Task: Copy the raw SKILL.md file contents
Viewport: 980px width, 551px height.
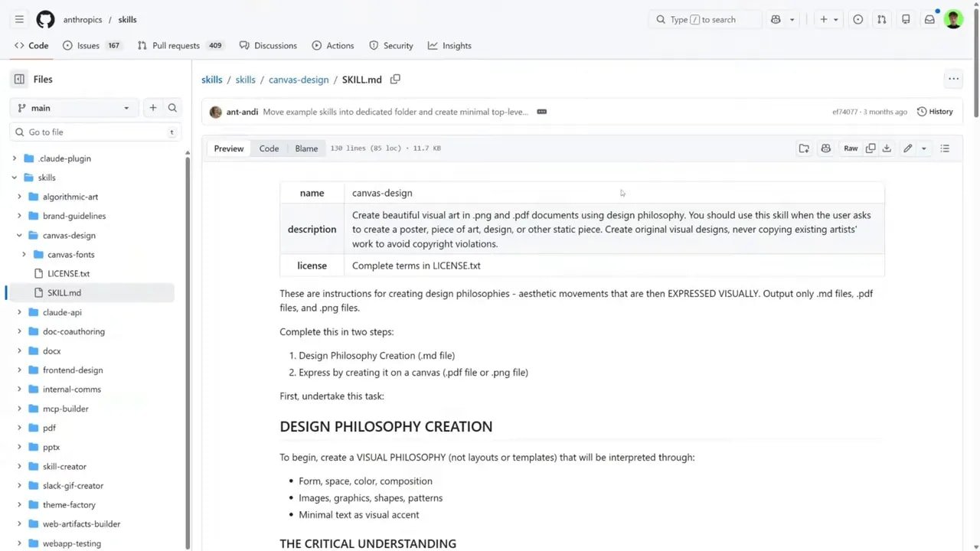Action: pyautogui.click(x=871, y=148)
